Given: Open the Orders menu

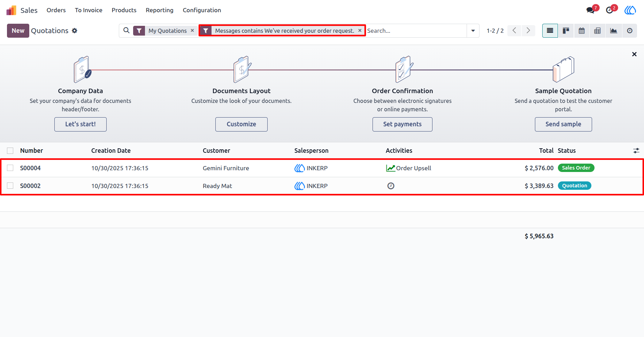Looking at the screenshot, I should (56, 10).
